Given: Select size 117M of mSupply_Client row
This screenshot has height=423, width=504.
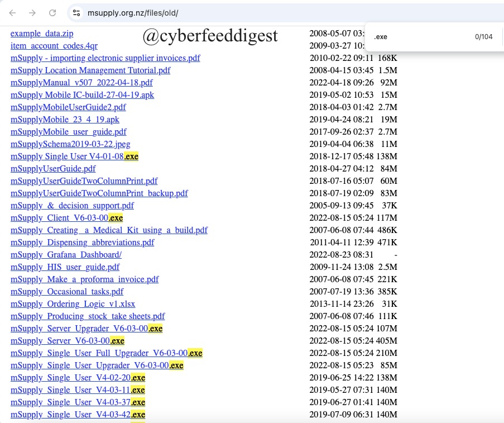Looking at the screenshot, I should coord(387,218).
